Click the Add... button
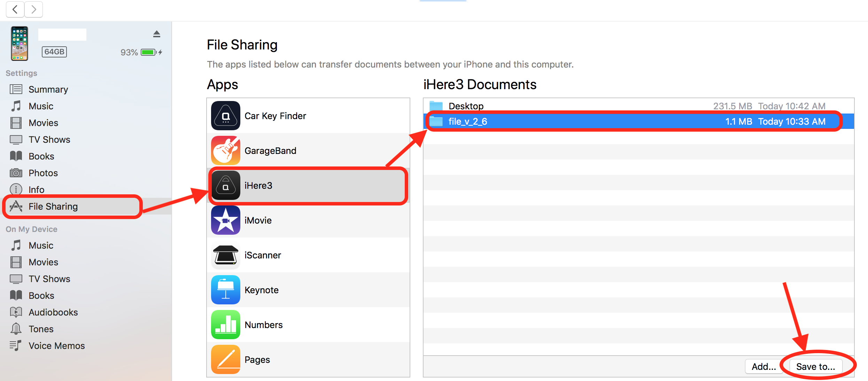 tap(764, 366)
